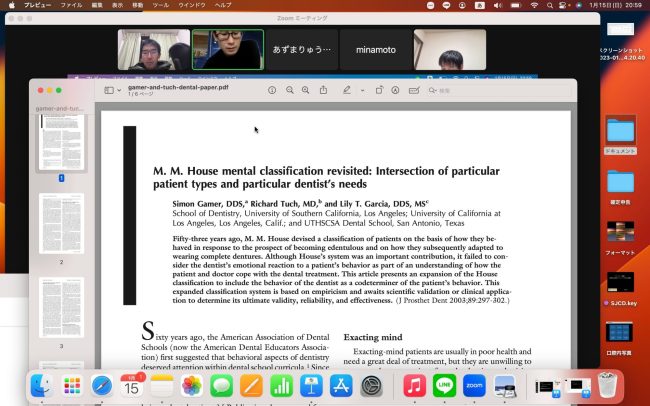
Task: Select the highlight pen tool
Action: 347,90
